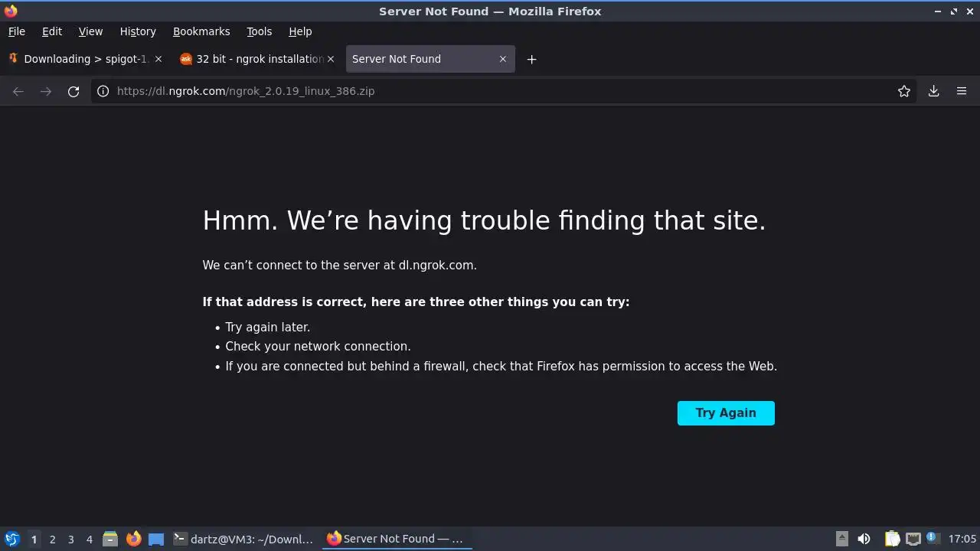The width and height of the screenshot is (980, 551).
Task: Switch to workspace 2
Action: tap(52, 540)
